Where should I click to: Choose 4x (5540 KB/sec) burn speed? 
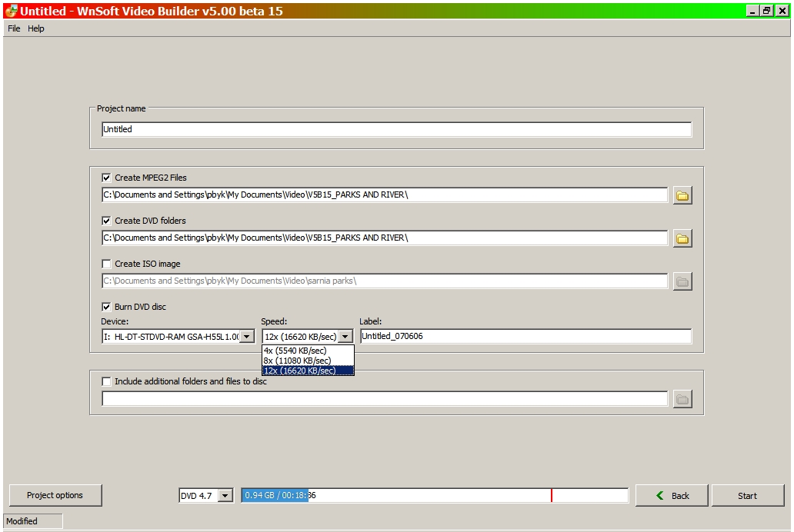pos(308,351)
